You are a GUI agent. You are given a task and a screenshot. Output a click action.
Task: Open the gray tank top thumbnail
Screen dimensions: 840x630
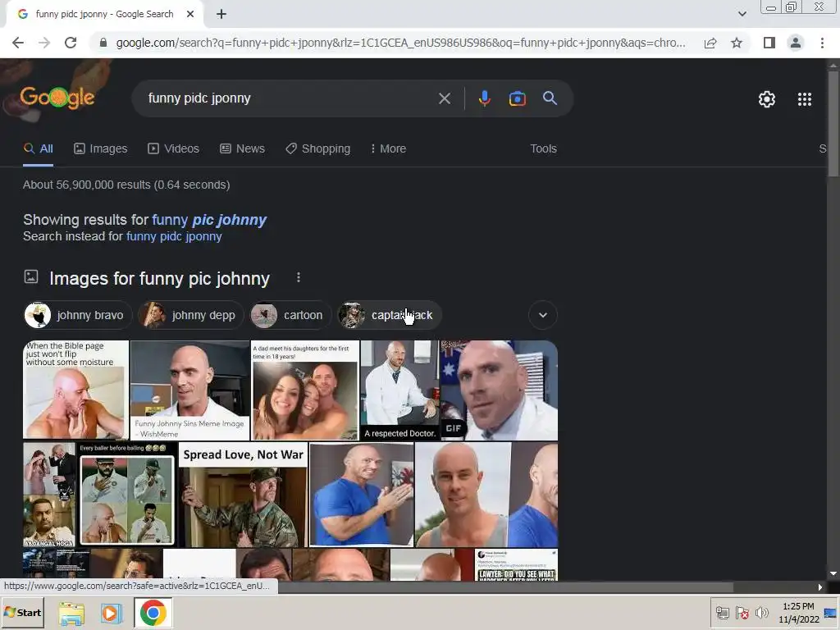click(486, 495)
